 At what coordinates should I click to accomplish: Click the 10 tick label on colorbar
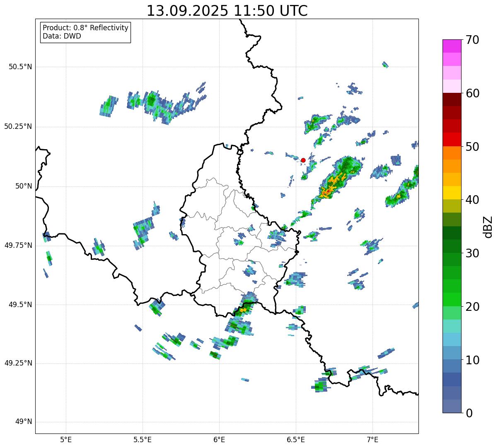[x=473, y=360]
